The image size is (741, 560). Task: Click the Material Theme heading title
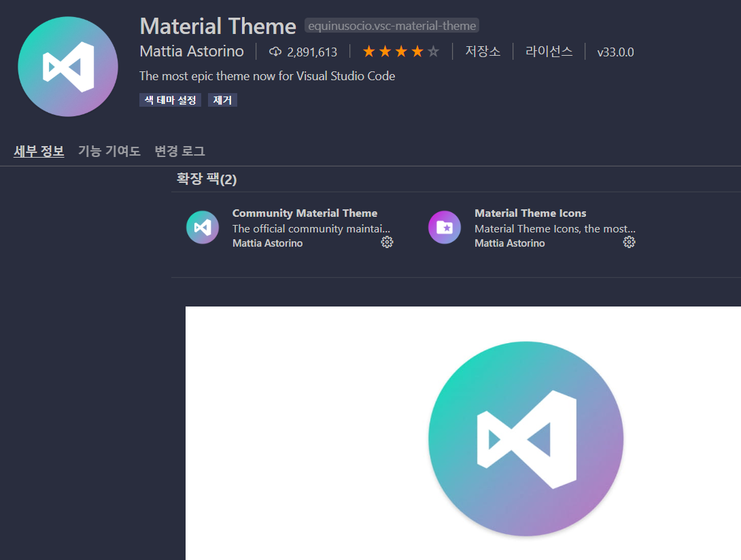(x=218, y=26)
